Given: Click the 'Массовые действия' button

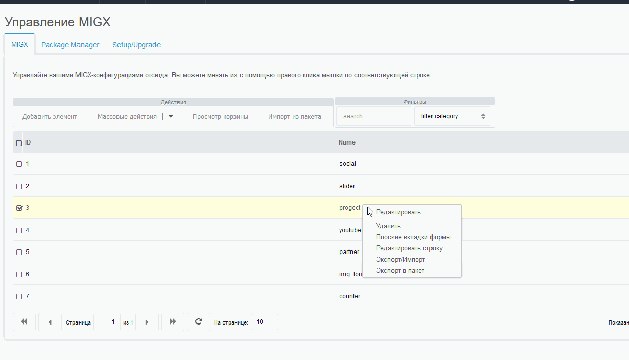Looking at the screenshot, I should pyautogui.click(x=127, y=116).
